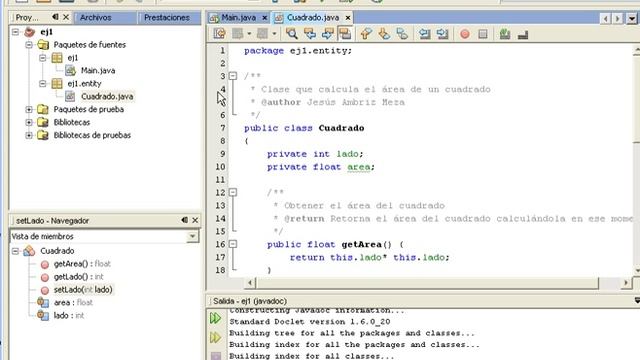Switch to the Proy... tab
640x360 pixels.
(x=27, y=18)
